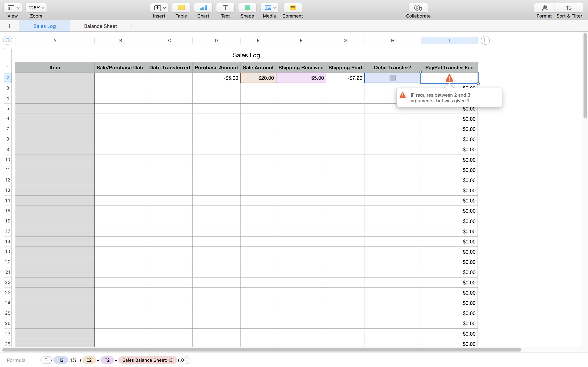
Task: Open the Collaborate option
Action: point(418,8)
